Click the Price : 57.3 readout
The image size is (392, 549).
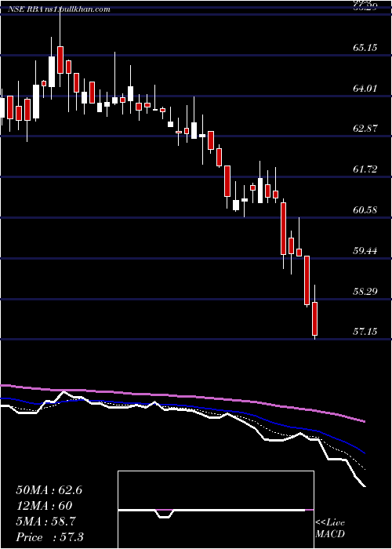[49, 537]
